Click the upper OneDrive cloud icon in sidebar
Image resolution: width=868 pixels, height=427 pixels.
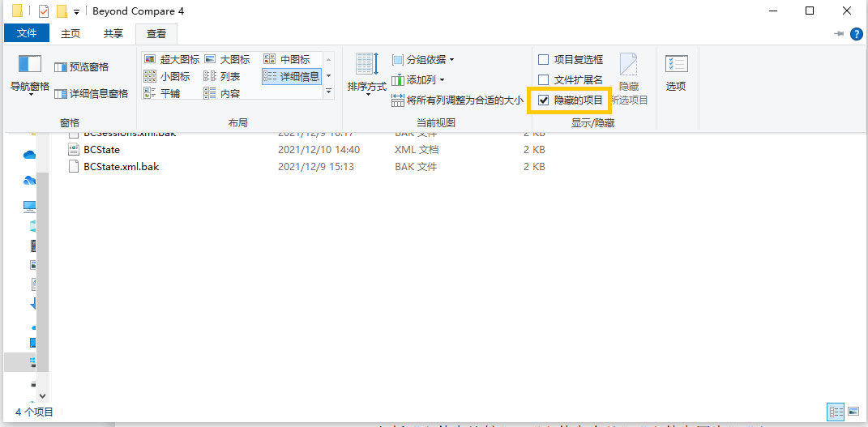click(x=29, y=156)
